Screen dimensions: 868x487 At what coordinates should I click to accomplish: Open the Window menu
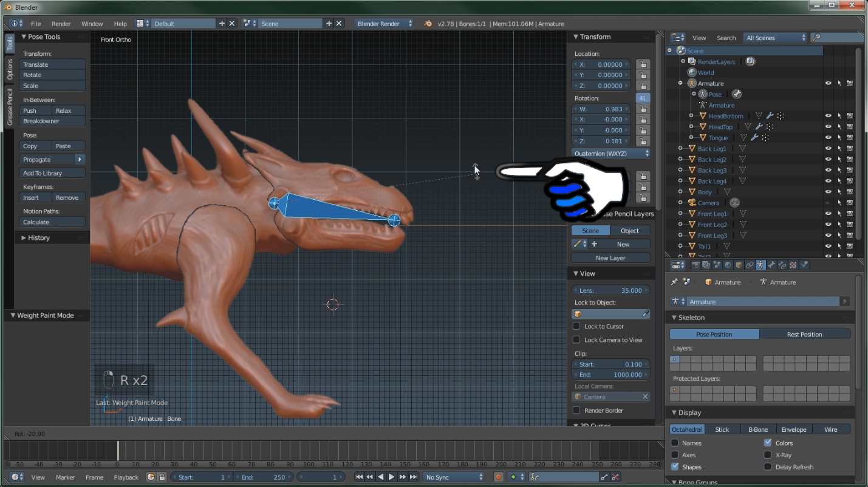[92, 24]
